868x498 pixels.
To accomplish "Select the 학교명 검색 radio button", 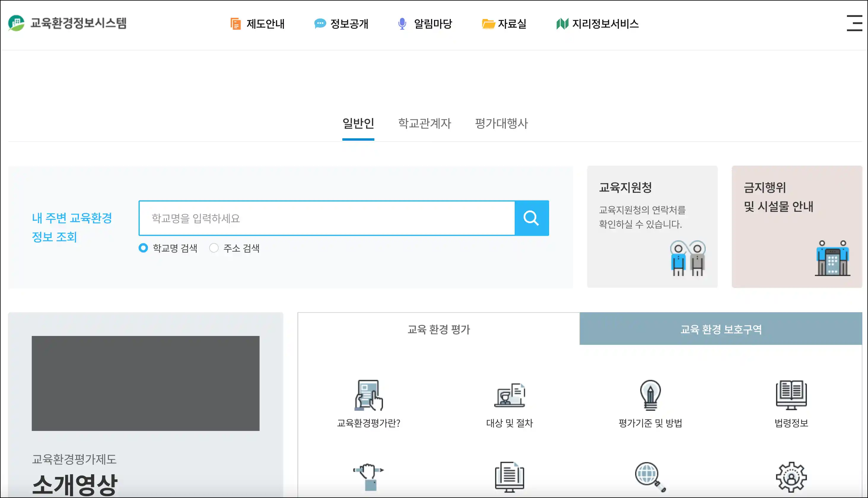I will click(x=143, y=248).
